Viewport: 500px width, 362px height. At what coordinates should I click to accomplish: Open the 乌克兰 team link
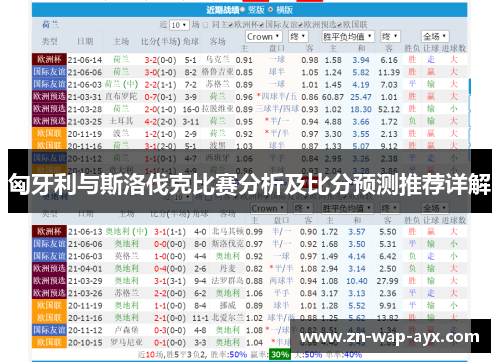point(217,60)
